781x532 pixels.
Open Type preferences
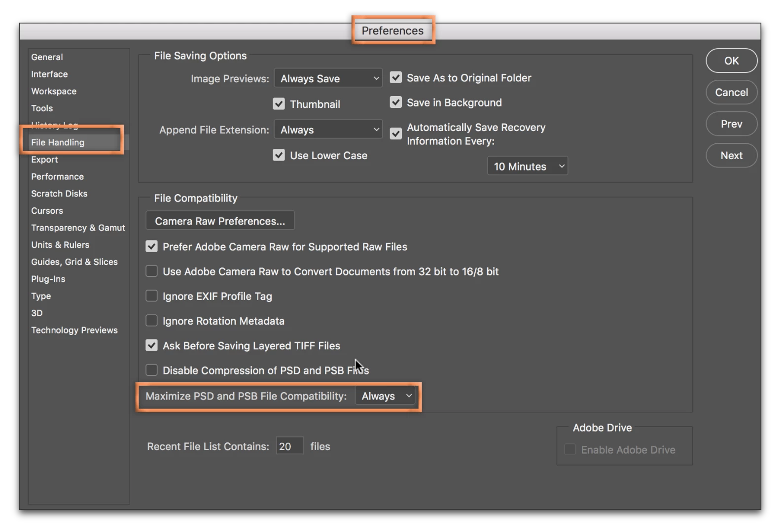[x=41, y=296]
